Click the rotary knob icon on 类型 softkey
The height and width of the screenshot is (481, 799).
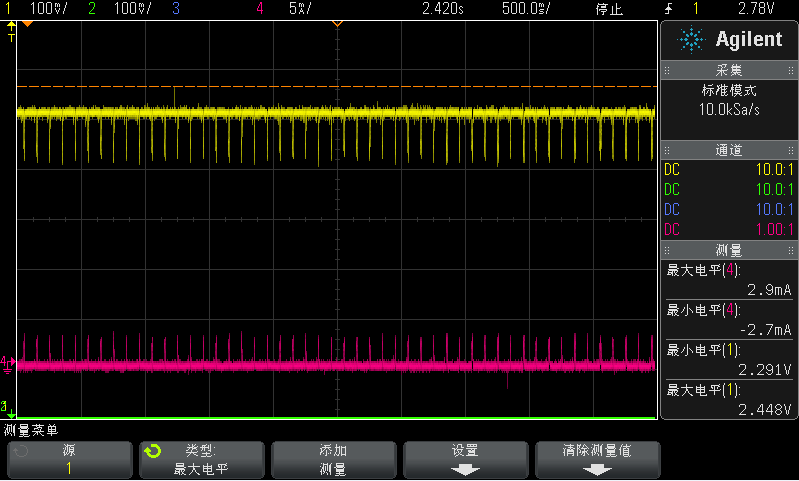point(152,451)
